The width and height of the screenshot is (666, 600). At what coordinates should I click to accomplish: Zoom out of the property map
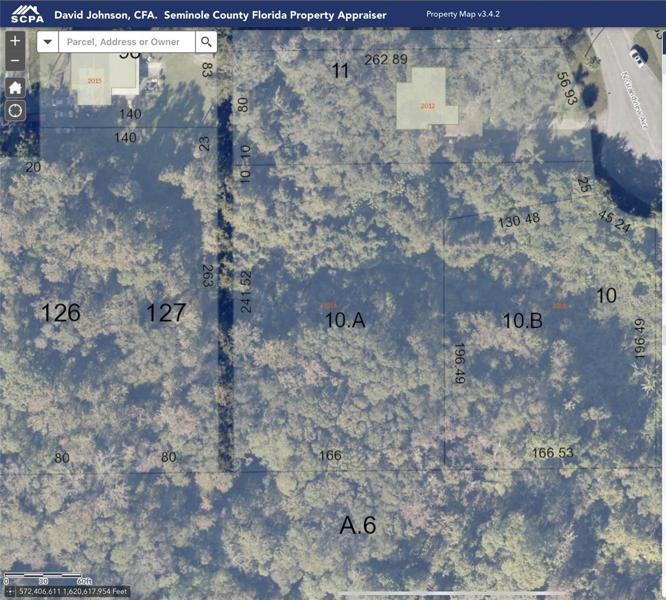[15, 61]
